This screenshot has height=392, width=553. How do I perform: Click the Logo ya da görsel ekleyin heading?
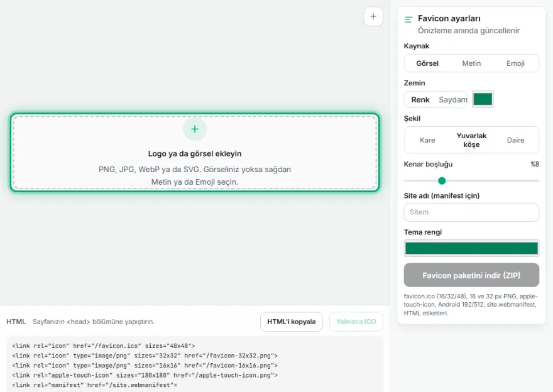tap(195, 154)
